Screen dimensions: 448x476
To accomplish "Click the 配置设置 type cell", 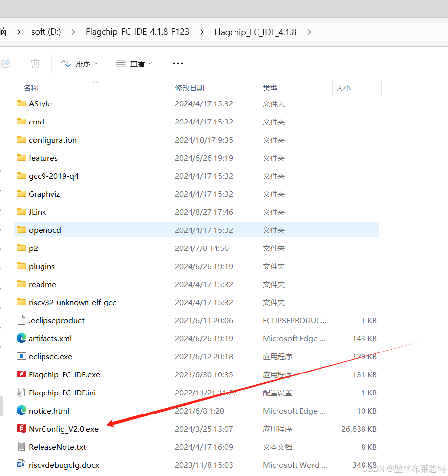I will pos(277,393).
